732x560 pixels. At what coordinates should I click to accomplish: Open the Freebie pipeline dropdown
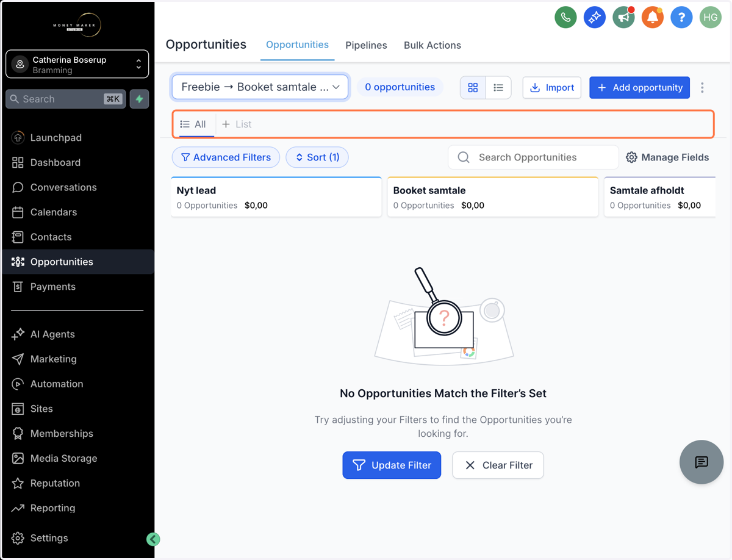click(260, 87)
